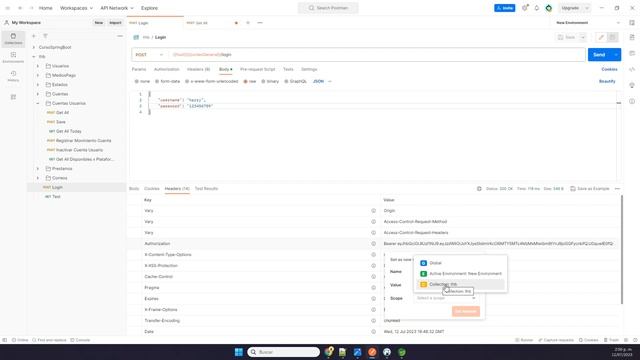
Task: Click the Beautify link
Action: [607, 82]
